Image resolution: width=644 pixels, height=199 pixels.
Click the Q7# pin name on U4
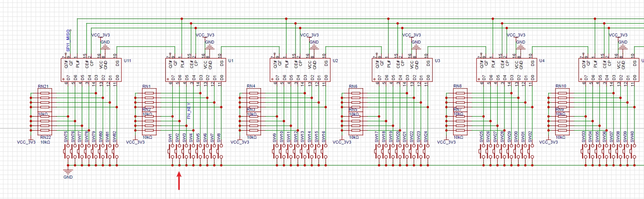pyautogui.click(x=482, y=64)
